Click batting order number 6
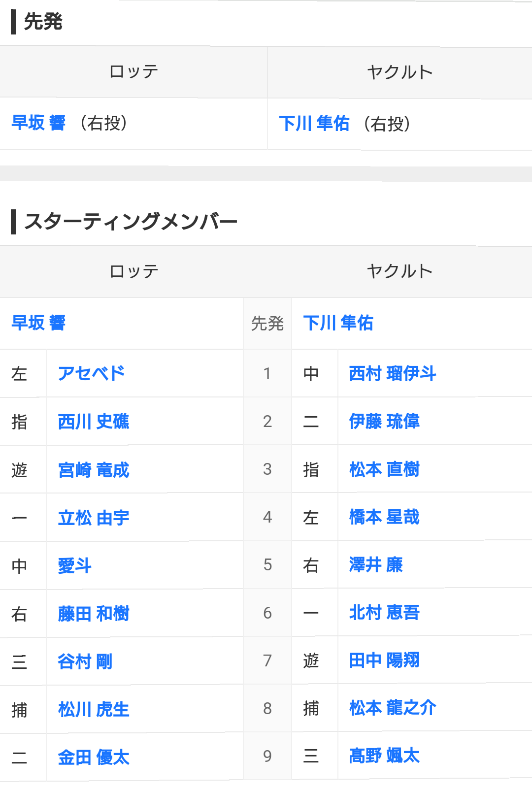Viewport: 532px width, 790px height. click(x=267, y=613)
